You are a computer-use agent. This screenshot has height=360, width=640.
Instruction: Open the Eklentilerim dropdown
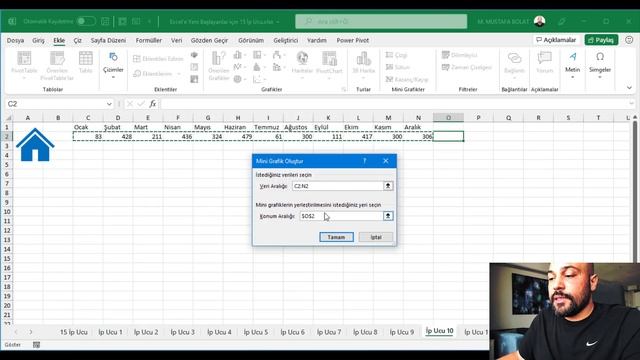(x=157, y=73)
